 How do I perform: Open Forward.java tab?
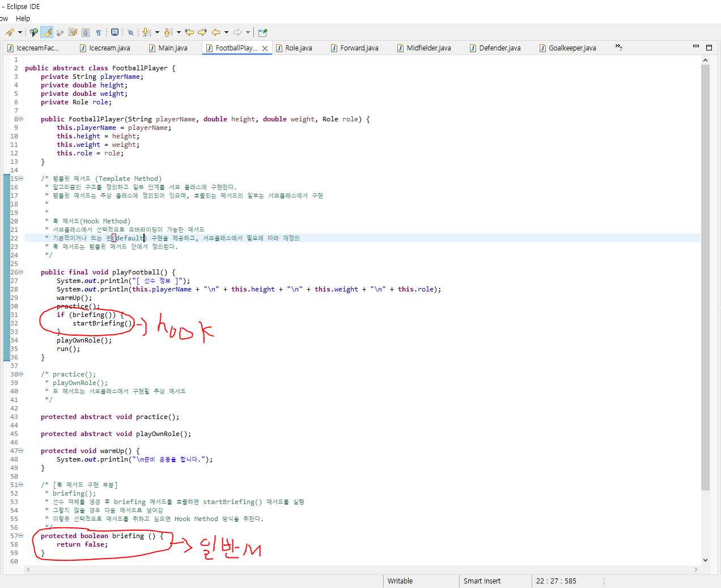click(355, 48)
